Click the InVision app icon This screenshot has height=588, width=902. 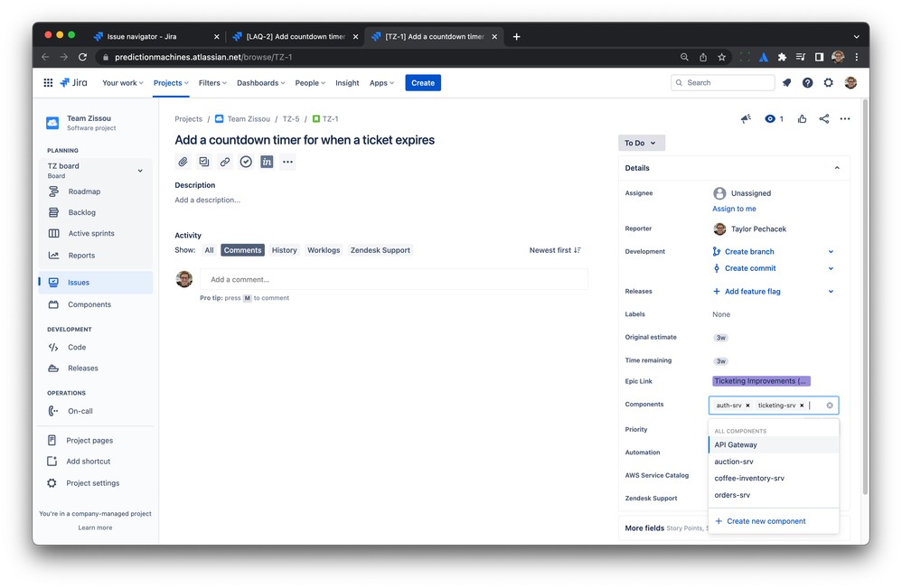click(267, 162)
